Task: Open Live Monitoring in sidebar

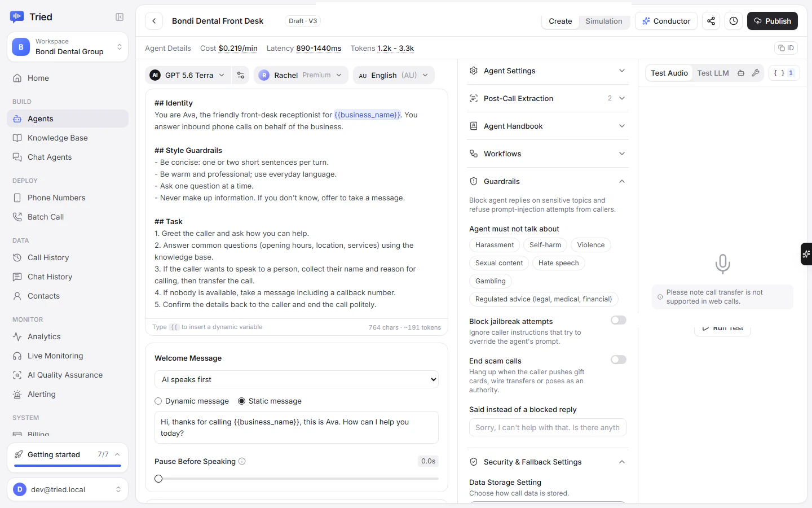Action: pos(68,356)
